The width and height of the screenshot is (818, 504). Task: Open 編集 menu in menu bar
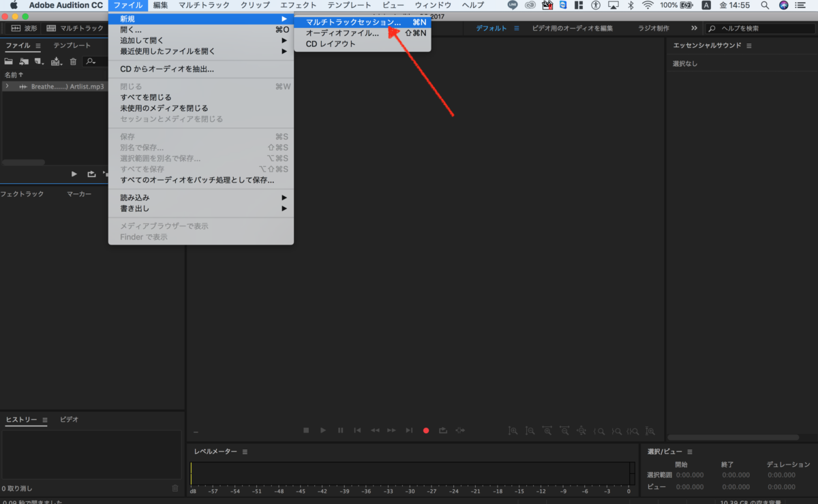[x=161, y=5]
